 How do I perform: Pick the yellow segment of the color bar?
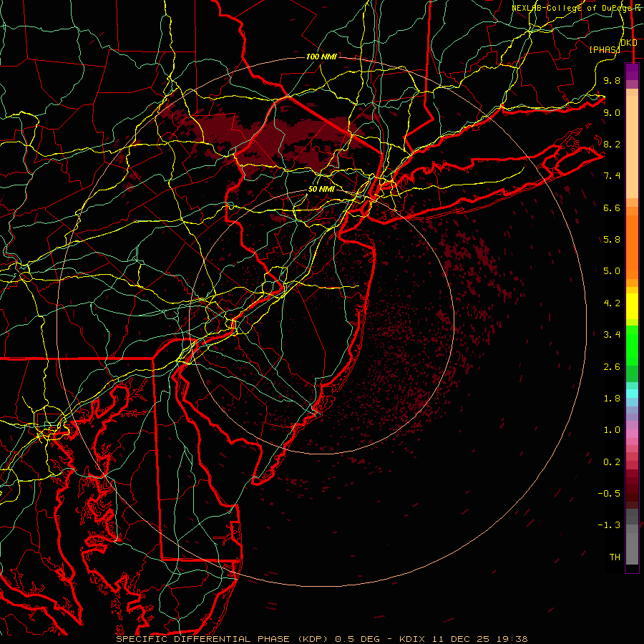coord(632,306)
